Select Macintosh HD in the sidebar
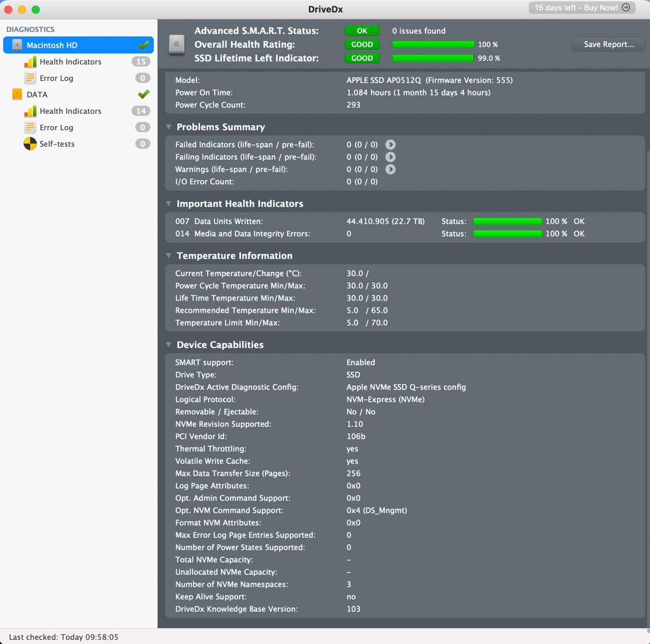This screenshot has width=650, height=644. coord(79,45)
